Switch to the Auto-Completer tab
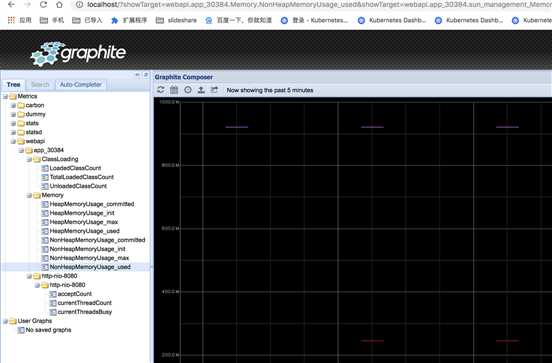This screenshot has height=363, width=552. [x=81, y=85]
